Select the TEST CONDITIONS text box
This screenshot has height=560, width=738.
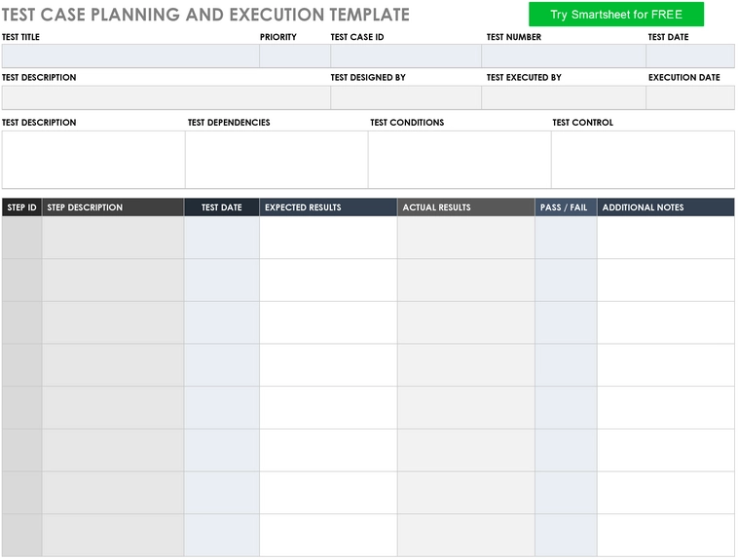pyautogui.click(x=460, y=160)
